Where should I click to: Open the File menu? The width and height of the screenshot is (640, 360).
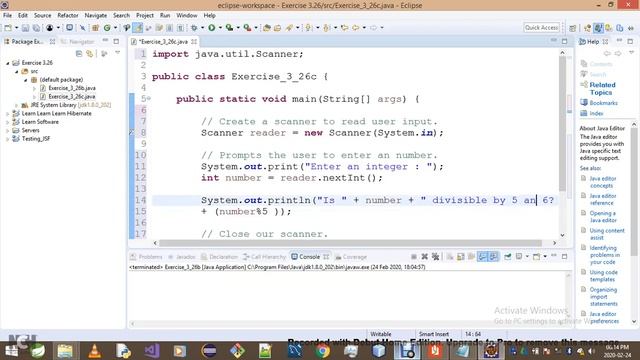point(7,16)
